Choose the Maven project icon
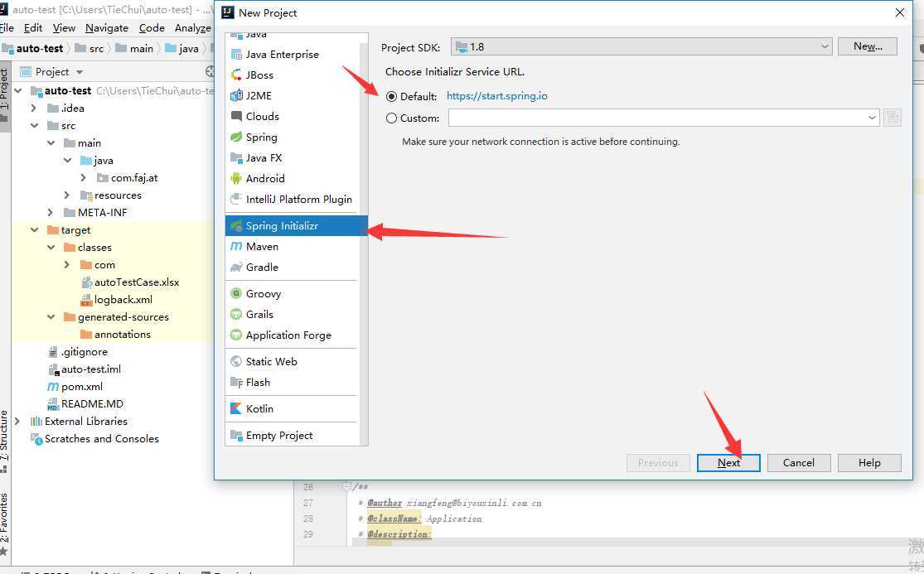 coord(236,247)
